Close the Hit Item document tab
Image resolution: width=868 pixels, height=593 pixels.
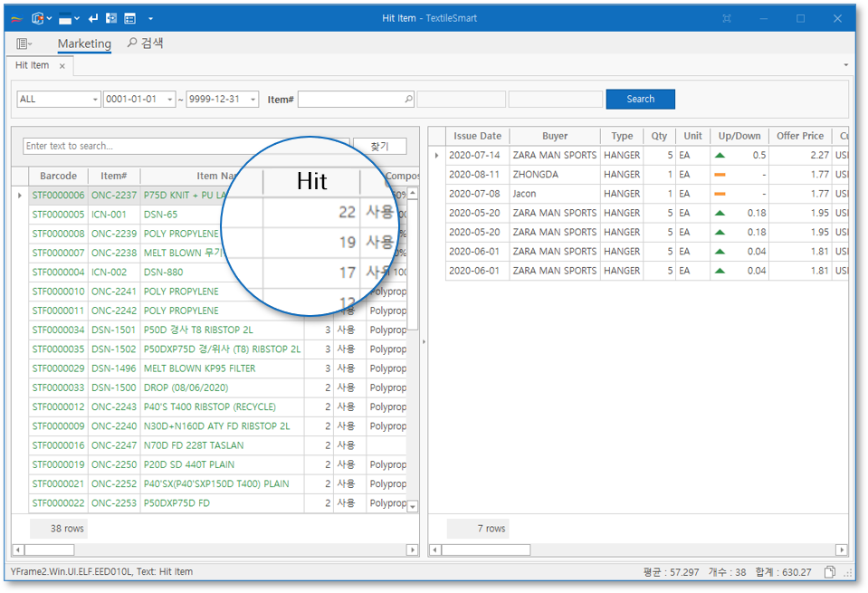(x=62, y=66)
